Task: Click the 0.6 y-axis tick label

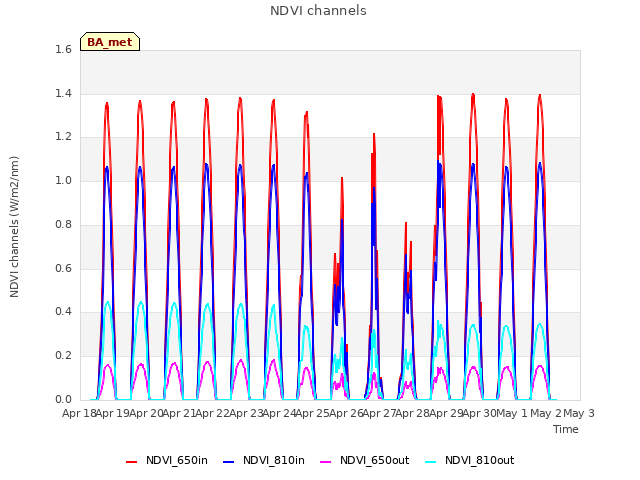Action: click(63, 268)
